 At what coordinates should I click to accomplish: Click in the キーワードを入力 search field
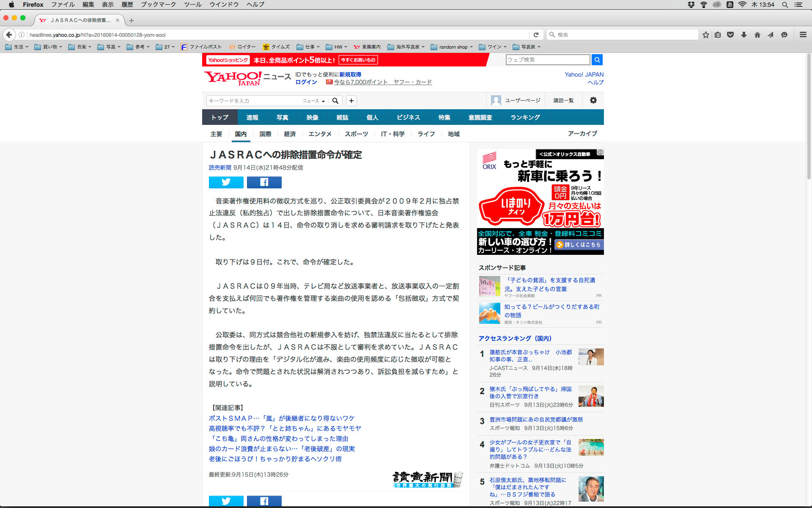tap(254, 101)
